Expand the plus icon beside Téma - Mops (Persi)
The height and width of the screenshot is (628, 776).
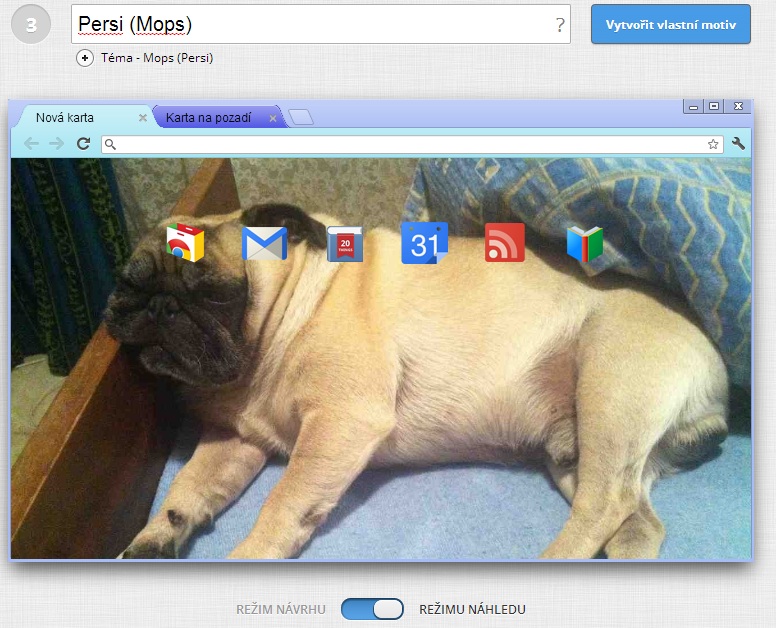85,58
